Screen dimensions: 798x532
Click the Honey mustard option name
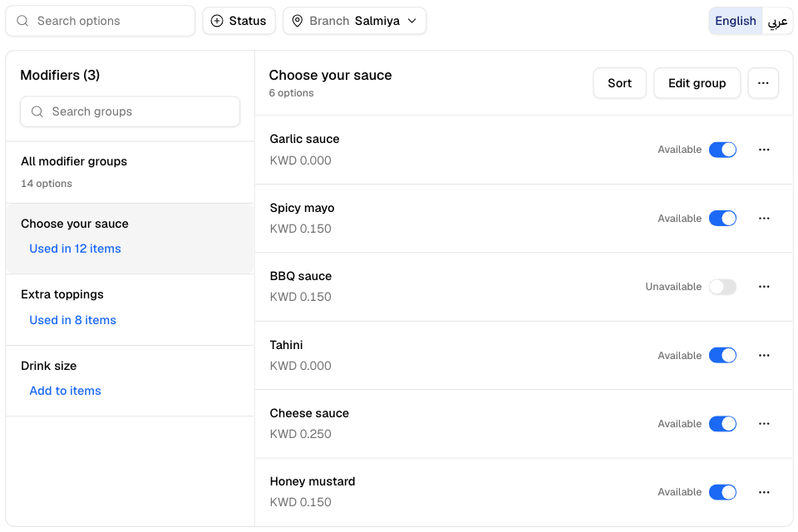pyautogui.click(x=313, y=481)
